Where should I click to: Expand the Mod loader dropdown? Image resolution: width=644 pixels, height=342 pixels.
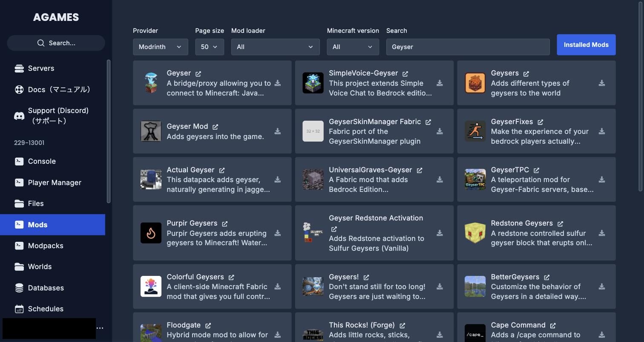pyautogui.click(x=276, y=47)
